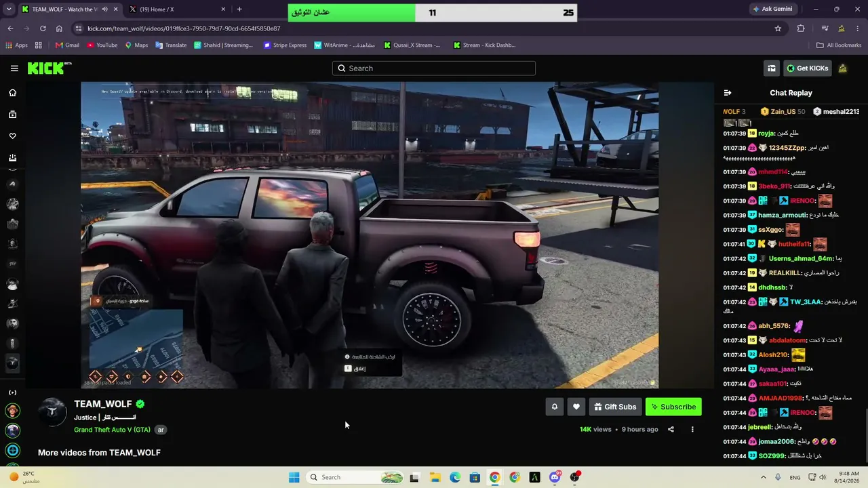Share the video using the share icon

671,429
